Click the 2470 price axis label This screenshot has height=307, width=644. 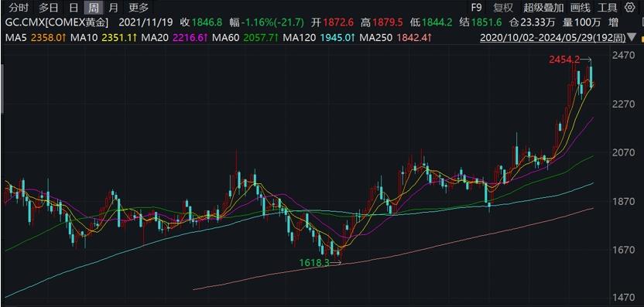[x=622, y=56]
